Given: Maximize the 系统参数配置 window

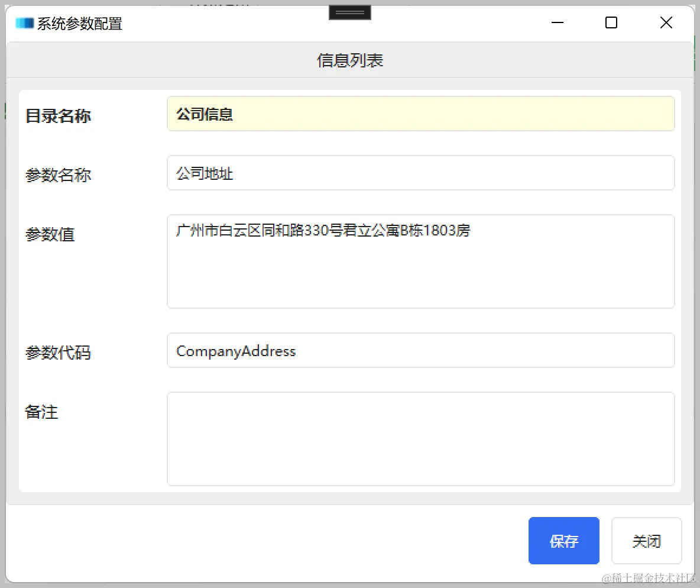Looking at the screenshot, I should (x=611, y=23).
